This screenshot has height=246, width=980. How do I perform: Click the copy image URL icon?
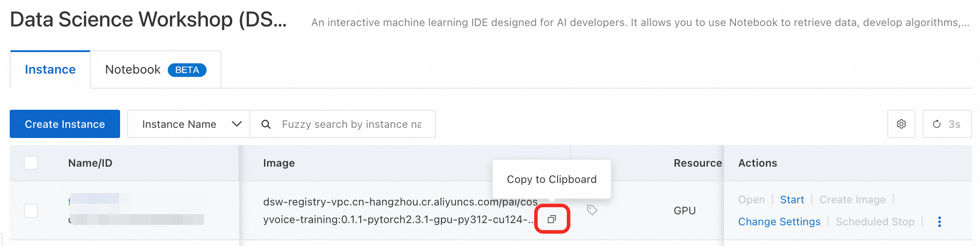(x=551, y=219)
